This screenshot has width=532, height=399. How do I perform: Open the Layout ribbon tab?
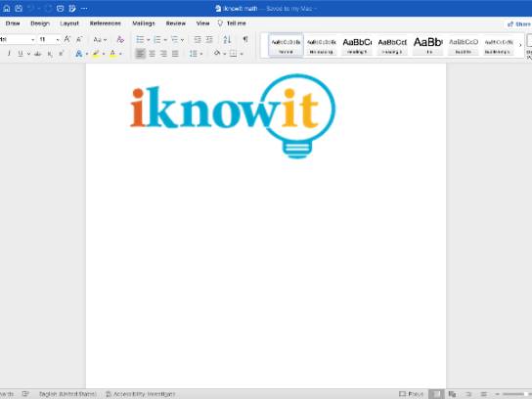click(x=69, y=23)
